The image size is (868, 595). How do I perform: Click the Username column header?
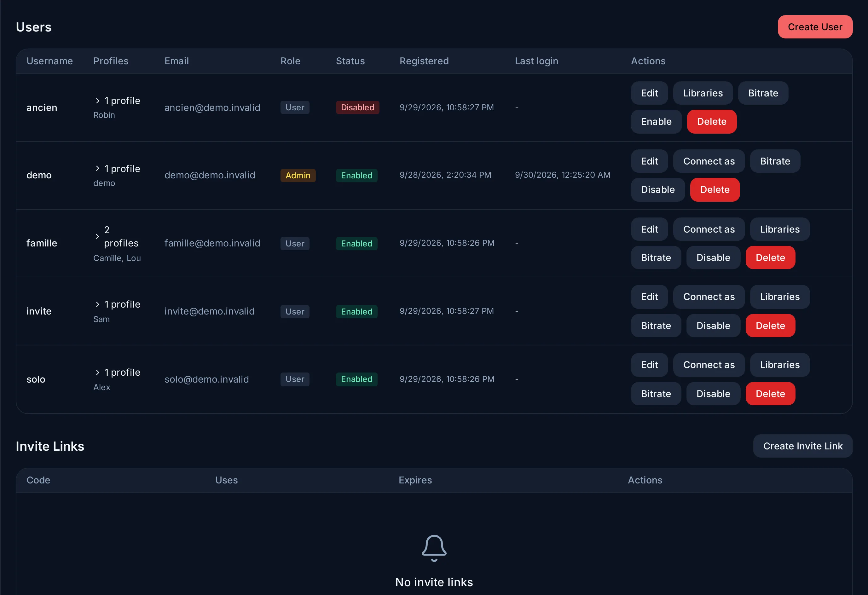pyautogui.click(x=50, y=61)
